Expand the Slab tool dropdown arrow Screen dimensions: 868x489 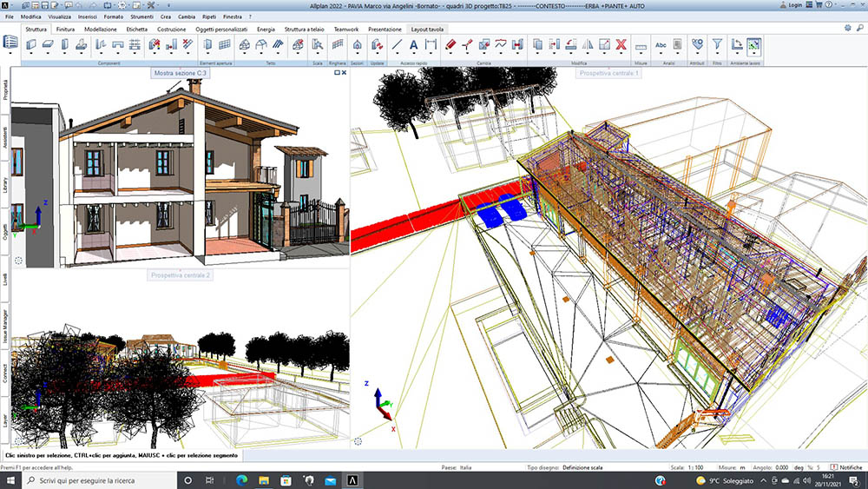click(48, 54)
